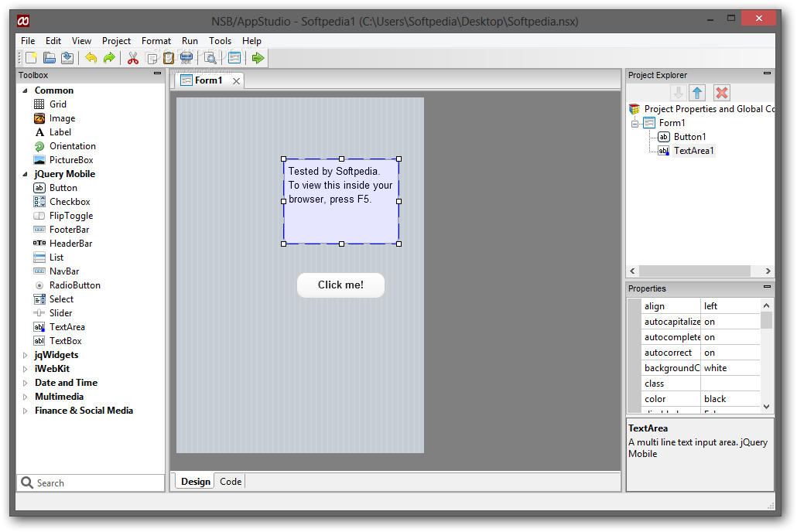Run the project with the green arrow icon
The height and width of the screenshot is (532, 797).
[258, 58]
